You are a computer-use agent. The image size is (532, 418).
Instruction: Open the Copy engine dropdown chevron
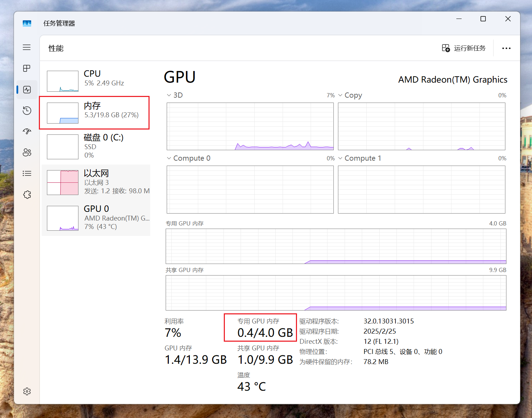click(340, 95)
